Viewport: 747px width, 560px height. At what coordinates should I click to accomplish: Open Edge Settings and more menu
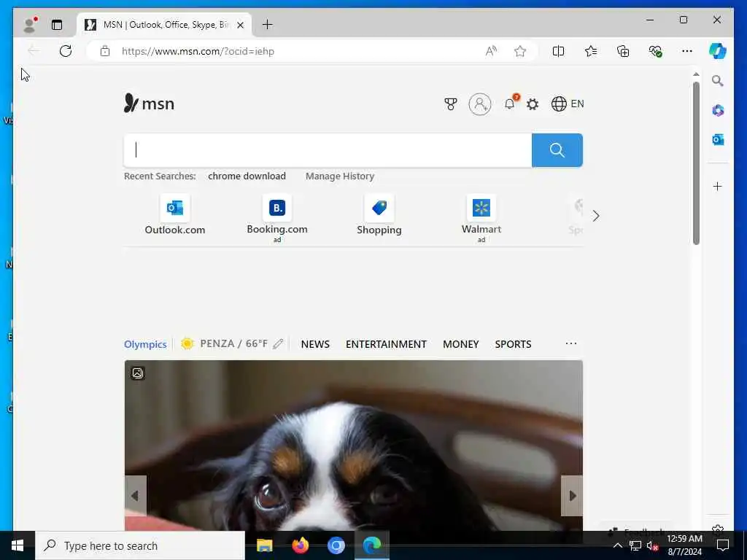pos(687,51)
